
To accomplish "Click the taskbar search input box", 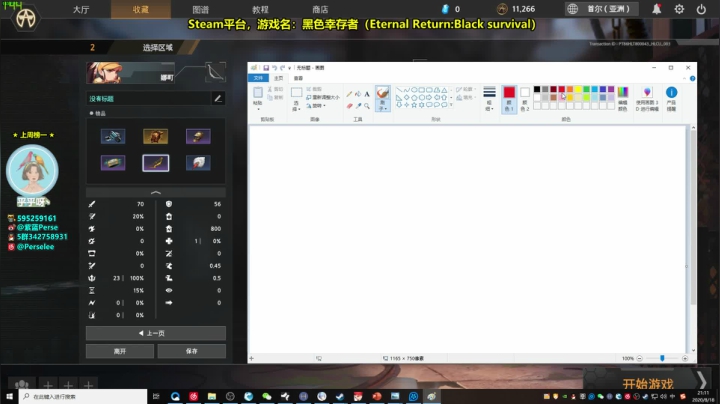I will [x=83, y=396].
